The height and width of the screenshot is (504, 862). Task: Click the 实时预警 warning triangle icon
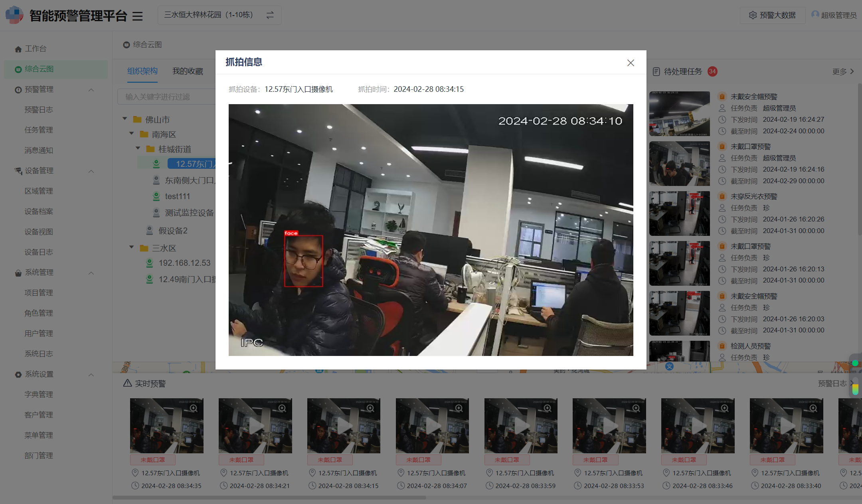click(x=127, y=383)
